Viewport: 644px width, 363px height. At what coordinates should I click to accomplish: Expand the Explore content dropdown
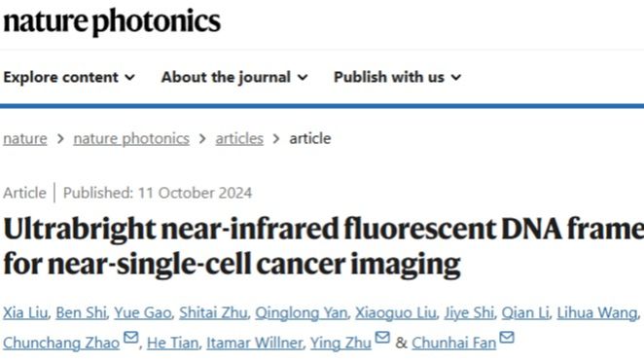pyautogui.click(x=69, y=77)
